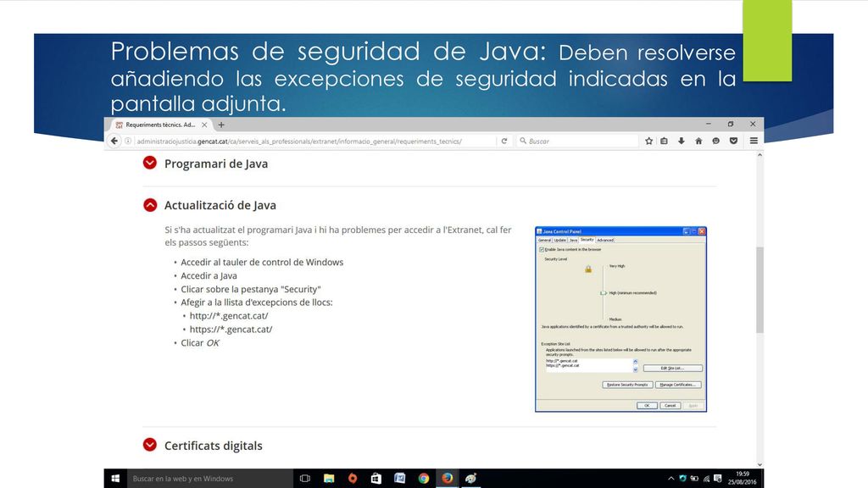
Task: Click the Buscar search box in Firefox
Action: pyautogui.click(x=578, y=141)
